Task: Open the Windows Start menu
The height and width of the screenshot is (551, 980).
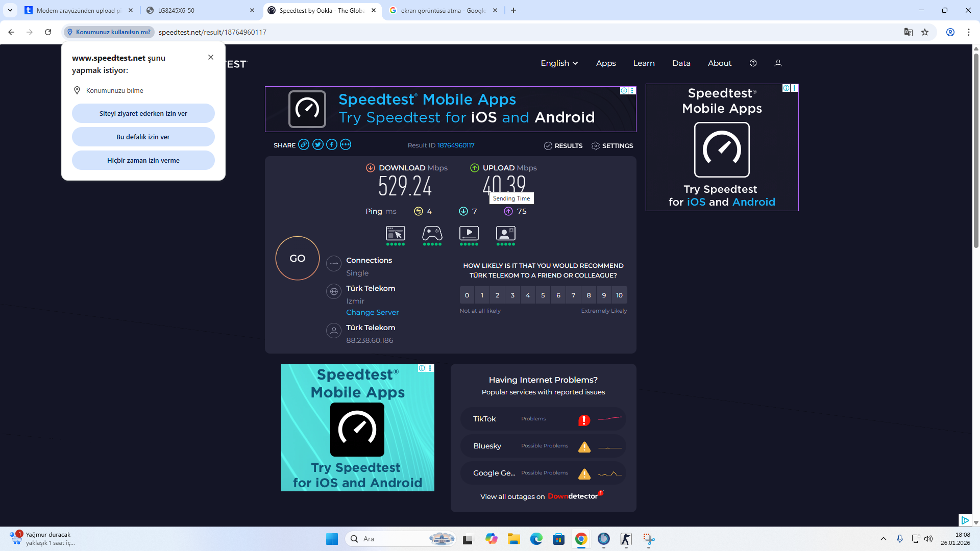Action: pyautogui.click(x=332, y=539)
